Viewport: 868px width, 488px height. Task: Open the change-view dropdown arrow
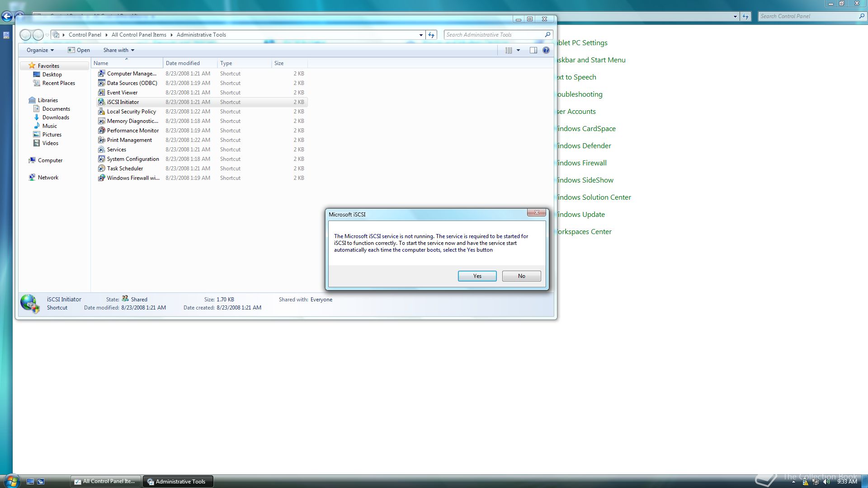tap(518, 50)
